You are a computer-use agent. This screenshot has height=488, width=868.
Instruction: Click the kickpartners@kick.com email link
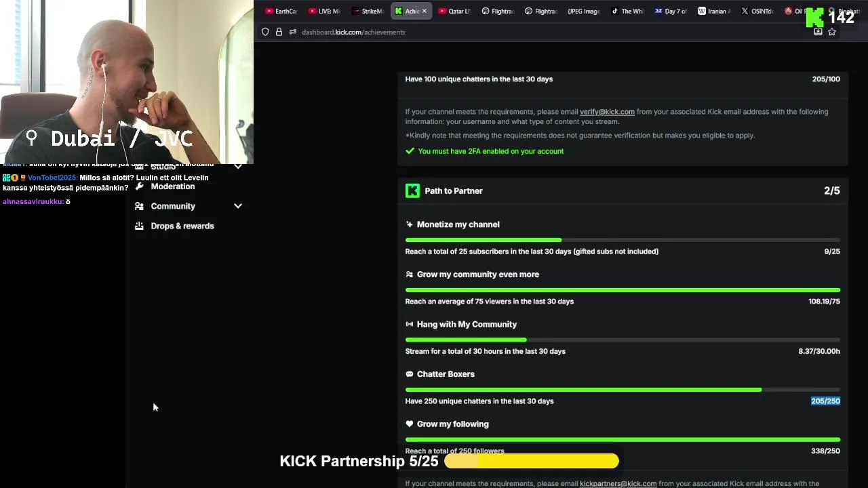tap(618, 484)
